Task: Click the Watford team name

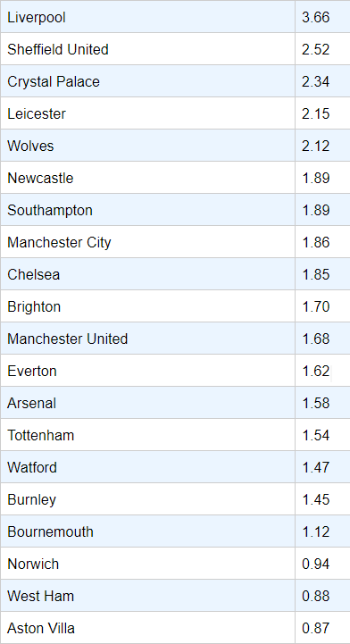Action: coord(32,467)
